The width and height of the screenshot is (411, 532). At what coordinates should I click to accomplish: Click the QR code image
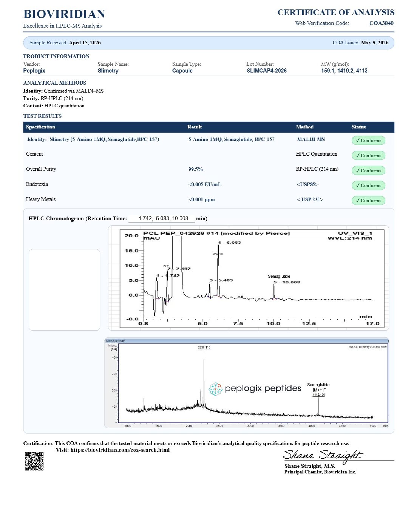tap(34, 461)
